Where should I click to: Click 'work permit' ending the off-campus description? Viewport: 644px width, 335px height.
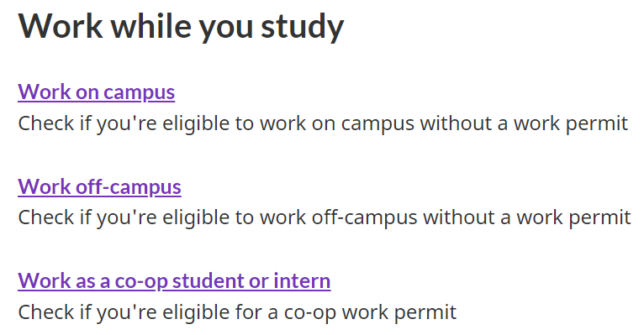click(x=573, y=218)
